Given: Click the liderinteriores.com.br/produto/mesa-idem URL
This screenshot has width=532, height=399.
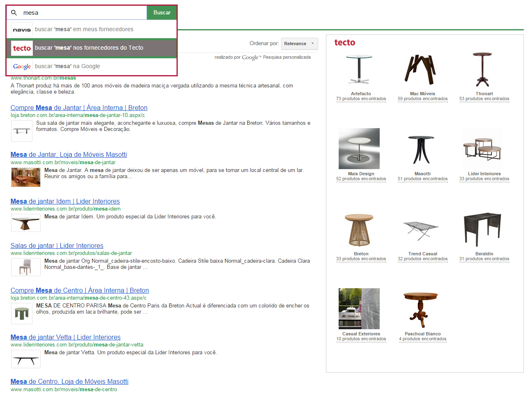Looking at the screenshot, I should (x=66, y=209).
